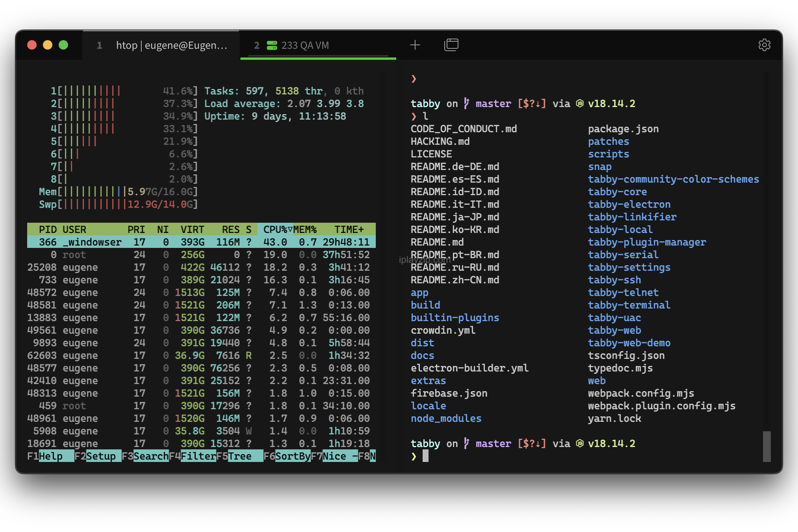This screenshot has height=532, width=798.
Task: Select process row with PID 25208
Action: point(201,267)
